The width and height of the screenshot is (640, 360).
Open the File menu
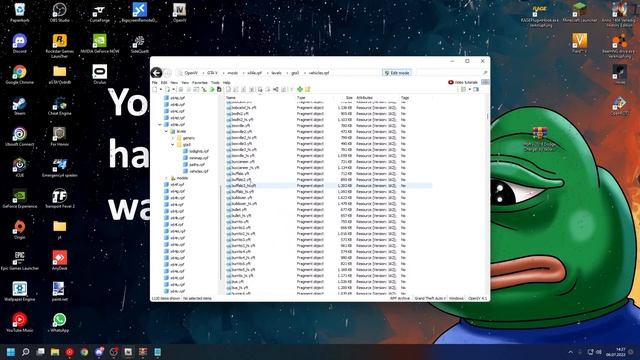[x=155, y=83]
